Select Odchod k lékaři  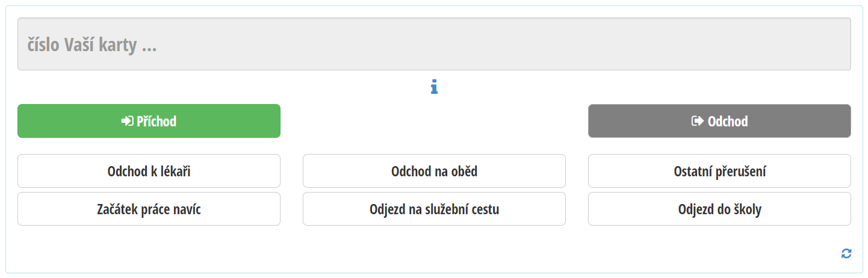pyautogui.click(x=149, y=171)
